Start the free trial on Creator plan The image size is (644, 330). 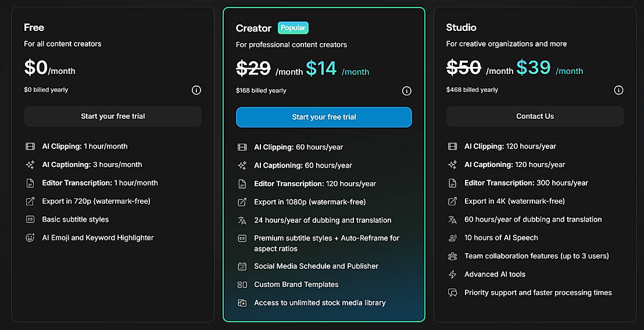click(324, 117)
